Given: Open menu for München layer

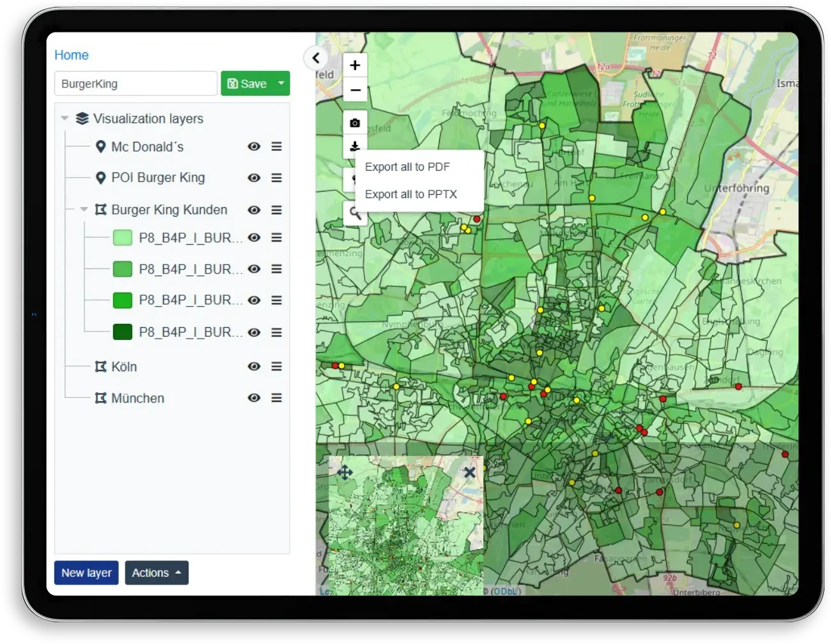Looking at the screenshot, I should 276,397.
